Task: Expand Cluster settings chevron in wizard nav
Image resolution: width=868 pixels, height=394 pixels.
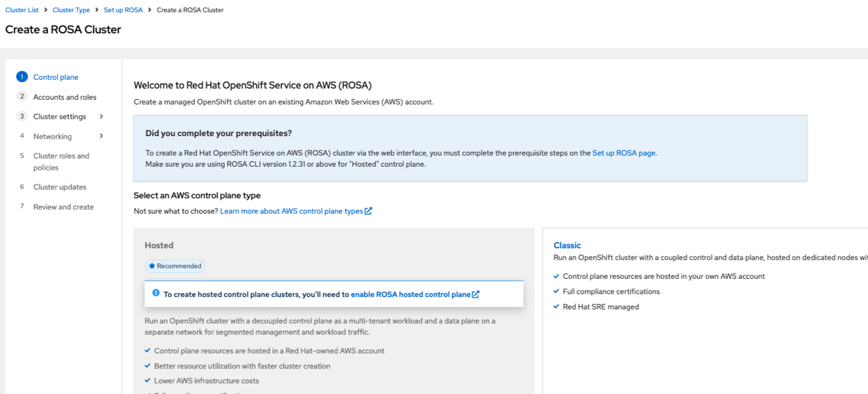Action: pyautogui.click(x=101, y=116)
